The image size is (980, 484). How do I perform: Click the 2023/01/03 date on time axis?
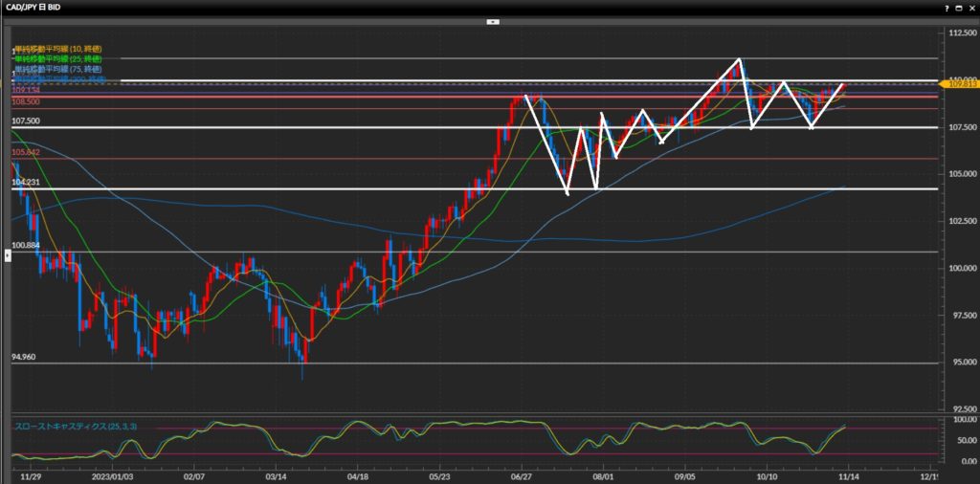(113, 473)
